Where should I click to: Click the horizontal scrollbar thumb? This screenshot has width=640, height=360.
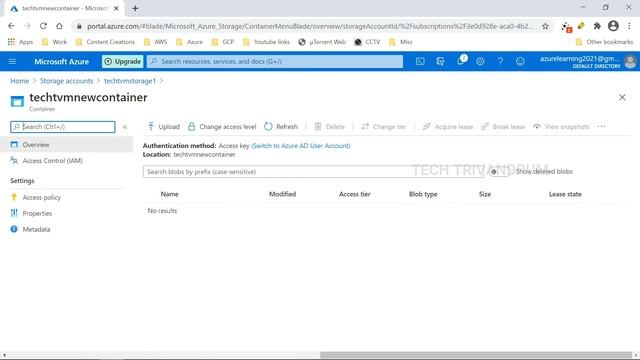tap(476, 355)
